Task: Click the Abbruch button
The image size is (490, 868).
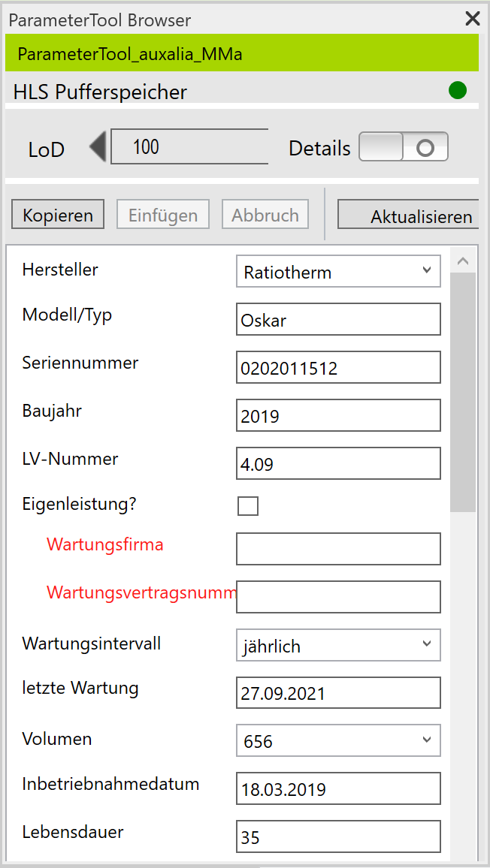Action: point(265,215)
